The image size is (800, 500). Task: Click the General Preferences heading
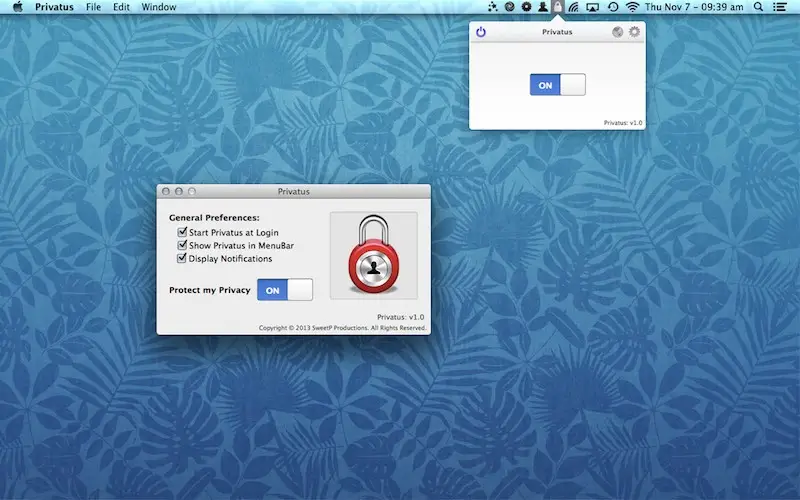(x=214, y=218)
